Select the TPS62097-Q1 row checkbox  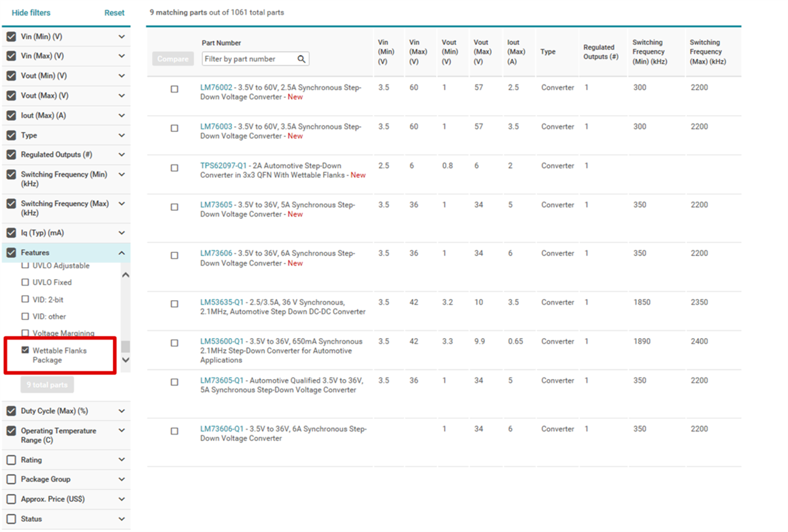click(174, 168)
